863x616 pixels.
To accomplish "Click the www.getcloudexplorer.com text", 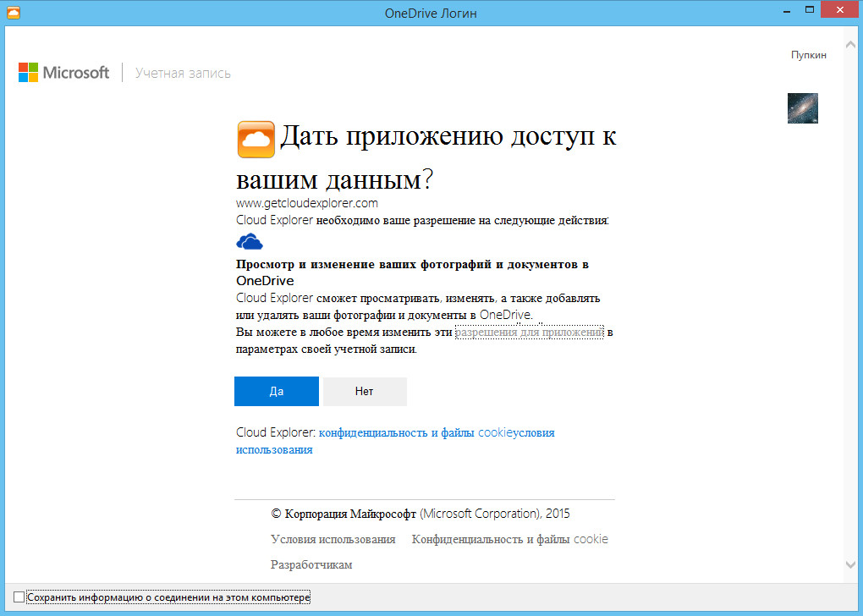I will (307, 203).
